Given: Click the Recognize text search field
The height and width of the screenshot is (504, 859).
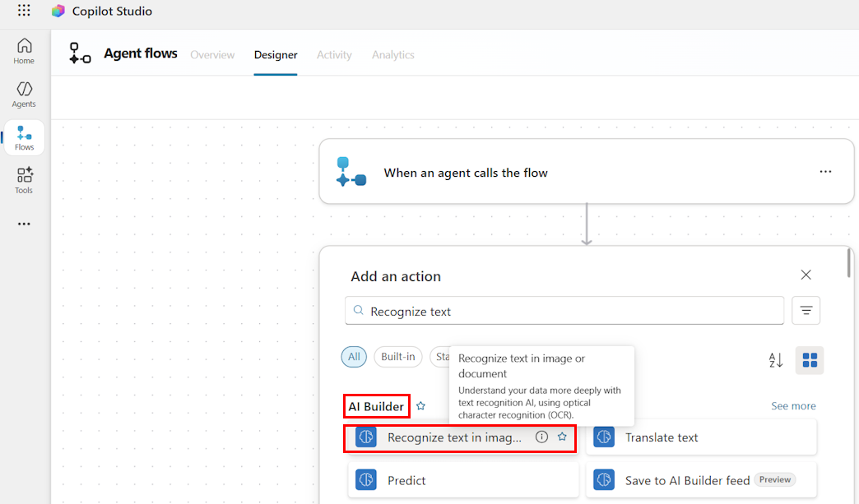Looking at the screenshot, I should (x=564, y=311).
